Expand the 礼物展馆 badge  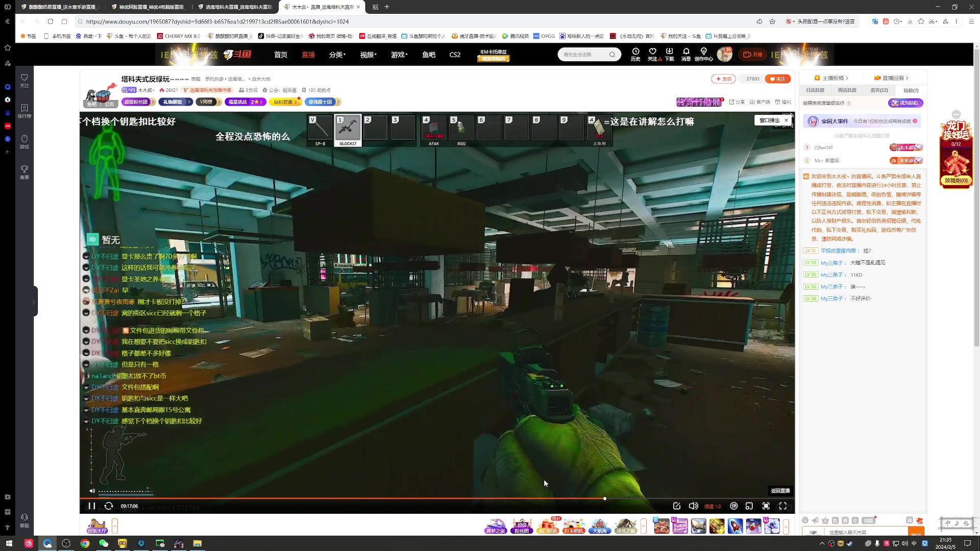(x=176, y=102)
